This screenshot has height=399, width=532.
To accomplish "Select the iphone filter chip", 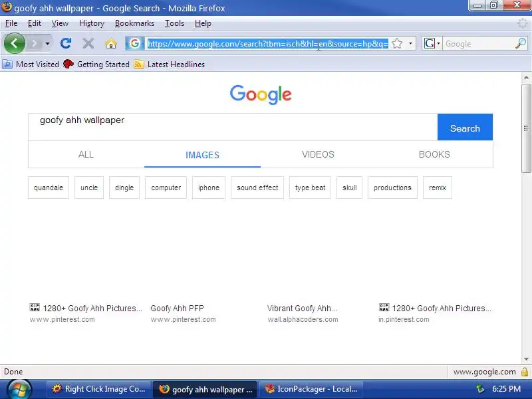I will point(209,188).
